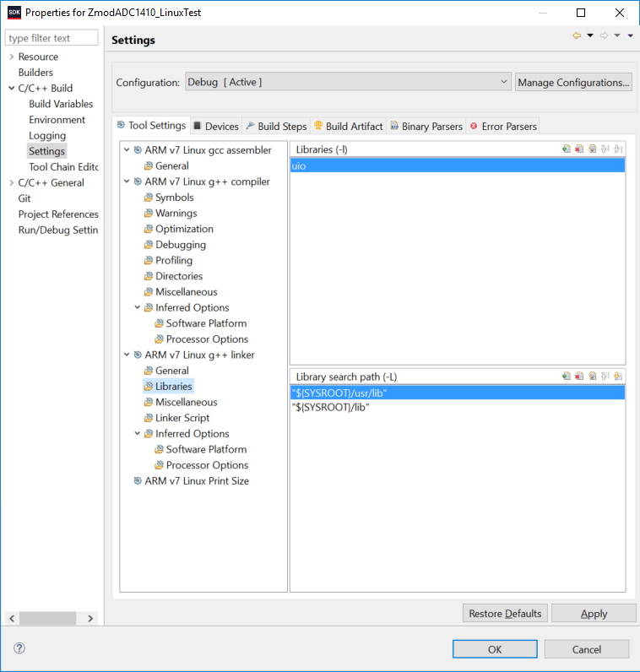The height and width of the screenshot is (672, 640).
Task: Collapse the C/C++ Build node
Action: pos(12,88)
